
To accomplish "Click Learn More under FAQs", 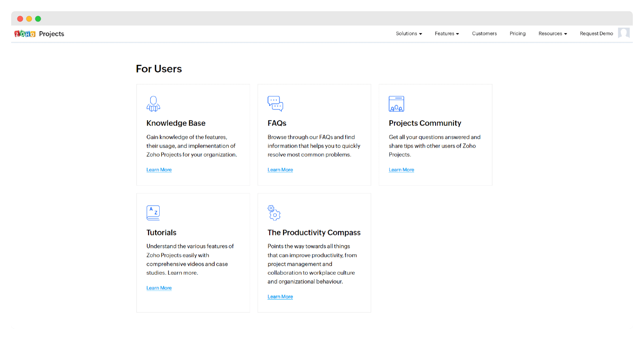I will click(x=280, y=170).
